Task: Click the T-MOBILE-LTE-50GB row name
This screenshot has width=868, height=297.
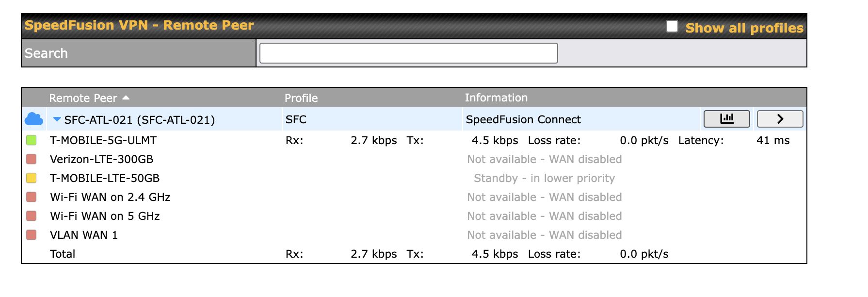Action: [105, 178]
